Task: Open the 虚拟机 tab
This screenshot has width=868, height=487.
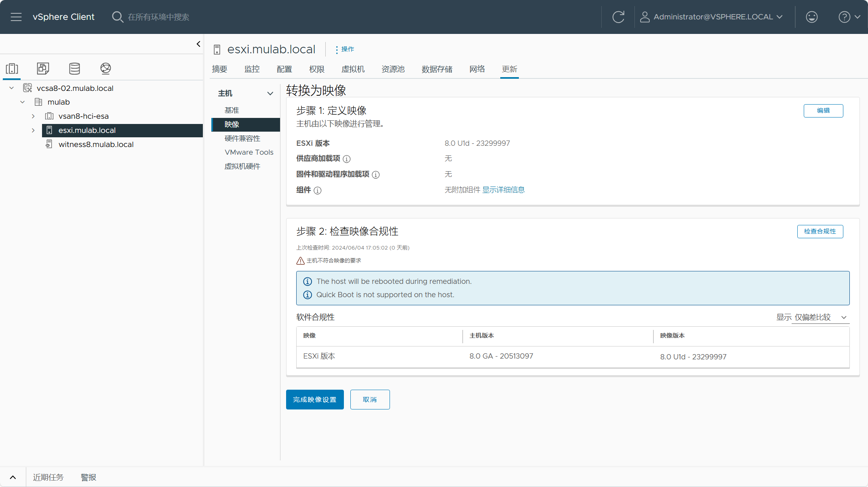Action: [353, 69]
